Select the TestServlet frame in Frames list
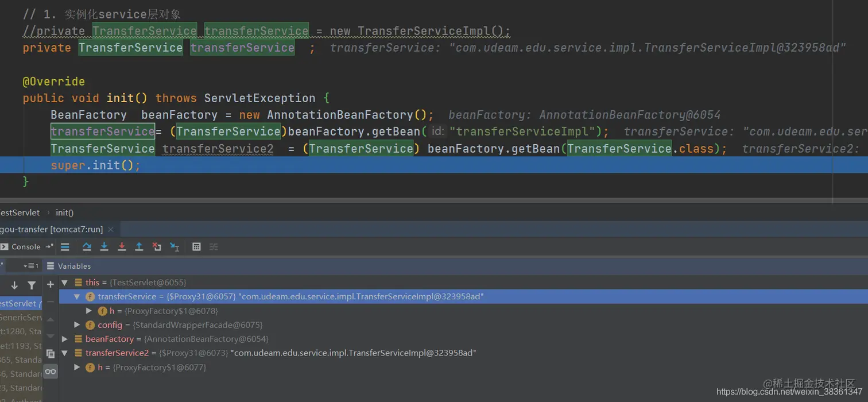The height and width of the screenshot is (402, 868). pyautogui.click(x=20, y=303)
